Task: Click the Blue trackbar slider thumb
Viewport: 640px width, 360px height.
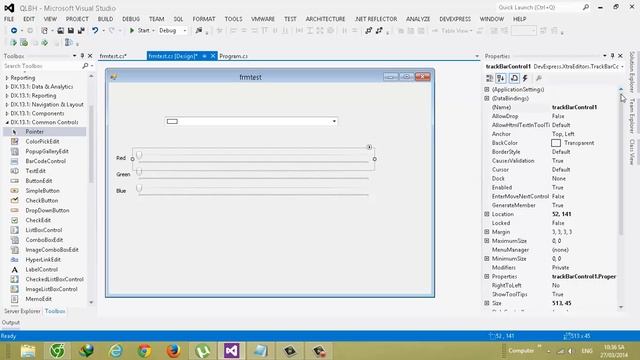Action: coord(139,188)
